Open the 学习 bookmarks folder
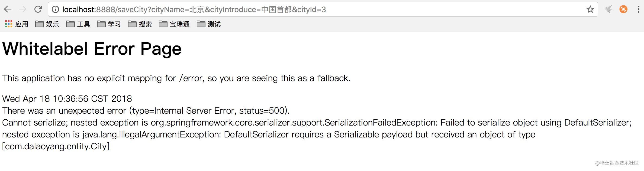 coord(109,24)
